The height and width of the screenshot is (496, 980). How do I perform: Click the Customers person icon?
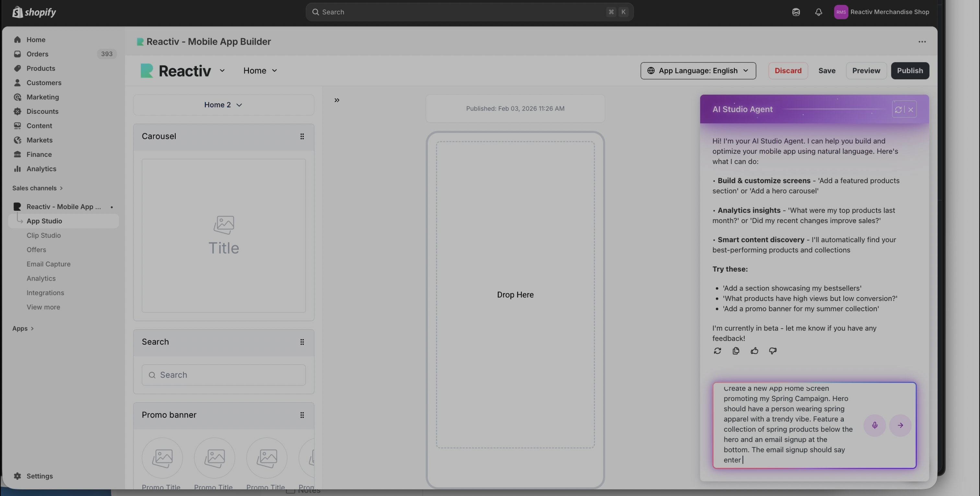tap(17, 83)
